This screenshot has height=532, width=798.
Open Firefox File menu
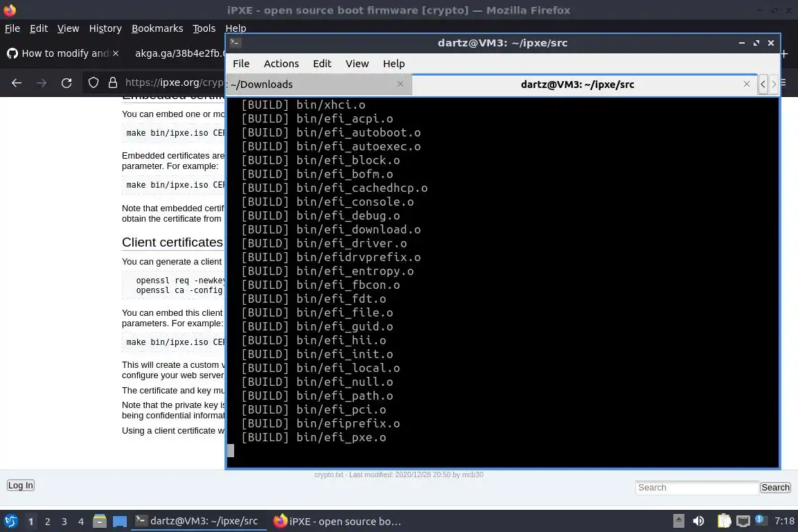point(12,28)
